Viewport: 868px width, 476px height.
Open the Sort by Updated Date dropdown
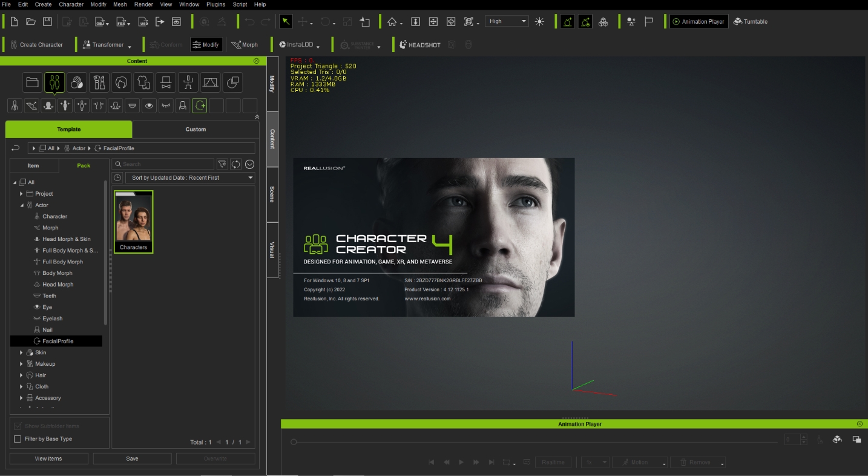(190, 178)
